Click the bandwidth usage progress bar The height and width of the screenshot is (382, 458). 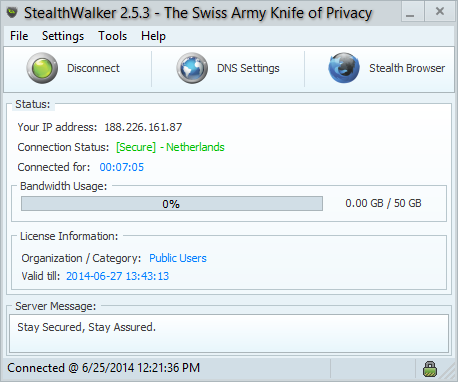tap(172, 203)
